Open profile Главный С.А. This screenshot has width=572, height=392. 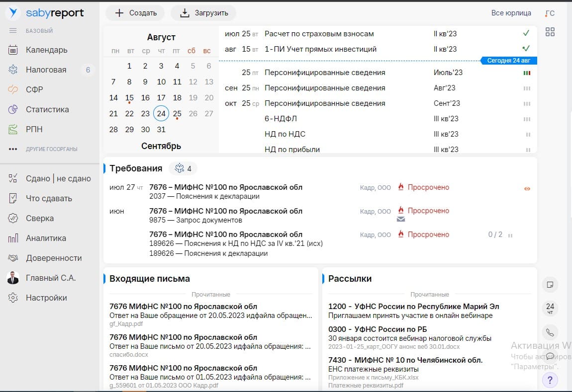coord(51,278)
